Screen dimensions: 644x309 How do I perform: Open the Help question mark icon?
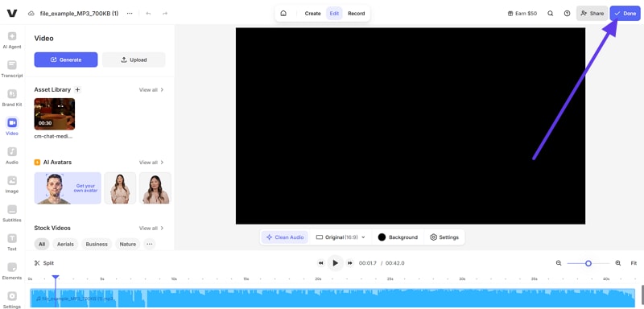568,14
